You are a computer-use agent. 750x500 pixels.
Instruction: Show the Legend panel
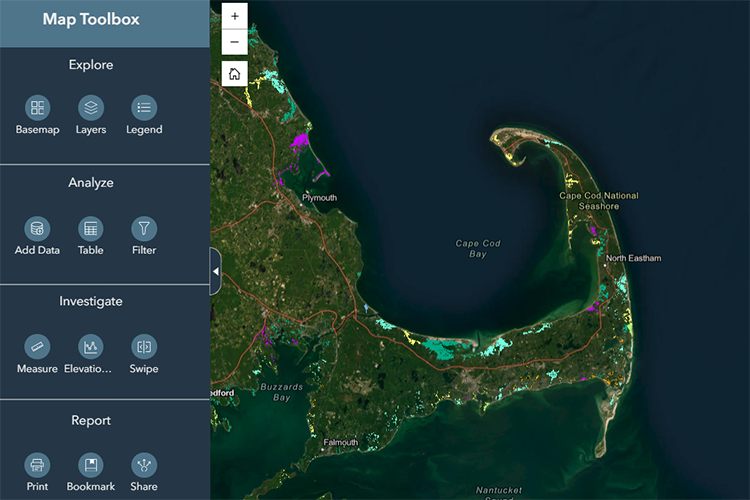pyautogui.click(x=144, y=108)
